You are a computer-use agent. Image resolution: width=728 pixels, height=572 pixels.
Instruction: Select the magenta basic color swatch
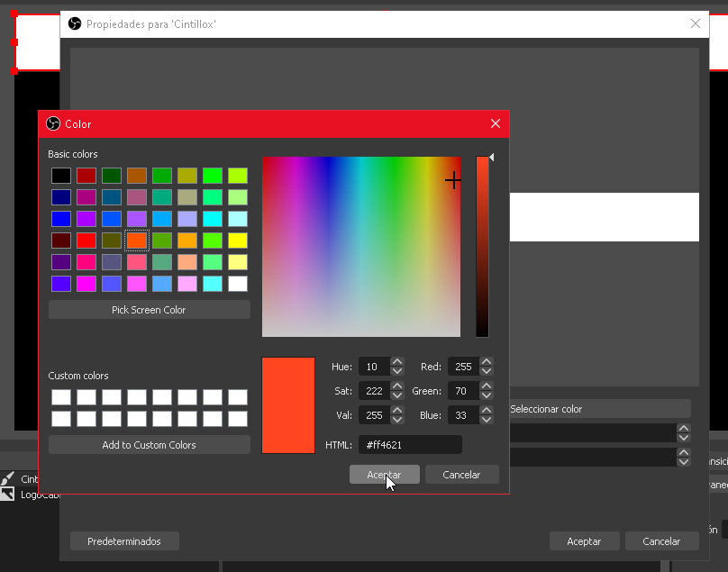point(86,284)
